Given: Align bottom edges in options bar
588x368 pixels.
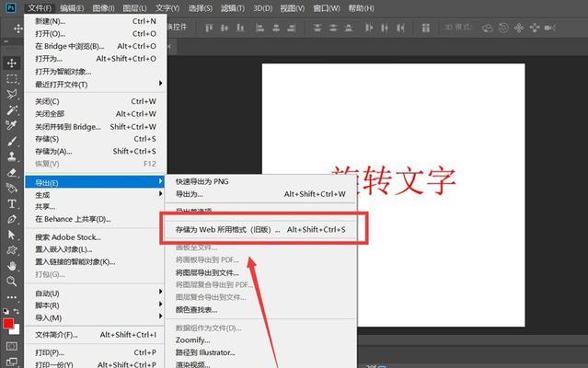Looking at the screenshot, I should pyautogui.click(x=240, y=28).
